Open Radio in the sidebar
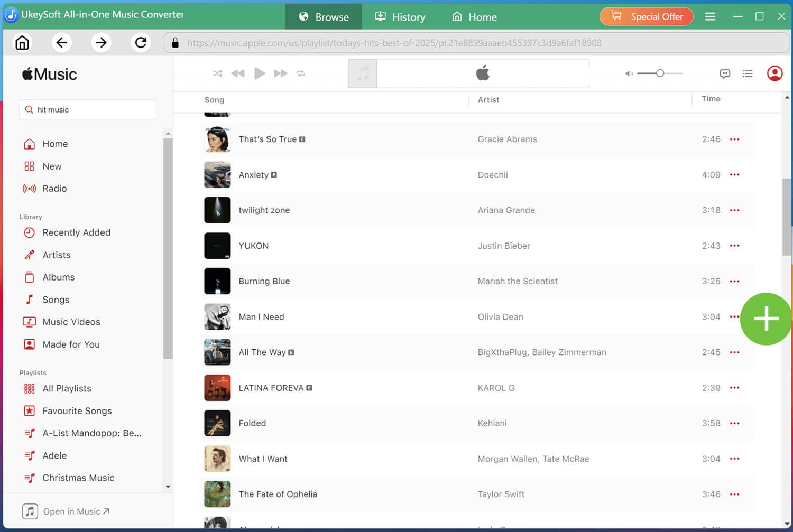This screenshot has width=793, height=532. [45, 189]
